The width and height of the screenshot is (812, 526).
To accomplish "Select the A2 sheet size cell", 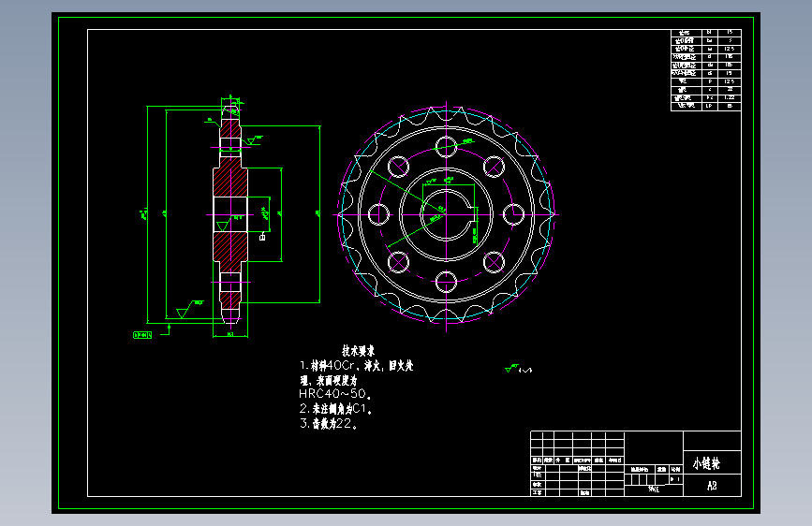I will click(712, 486).
